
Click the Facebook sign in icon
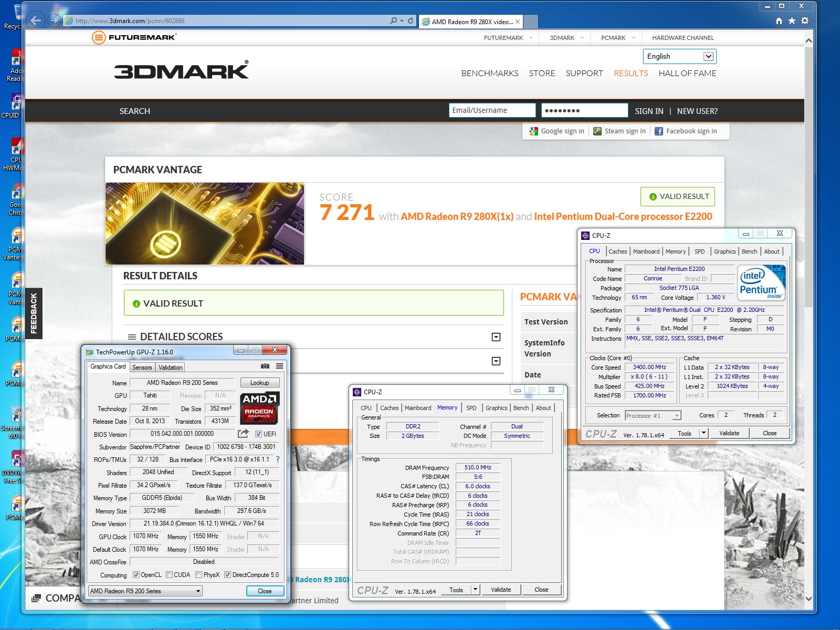point(659,131)
